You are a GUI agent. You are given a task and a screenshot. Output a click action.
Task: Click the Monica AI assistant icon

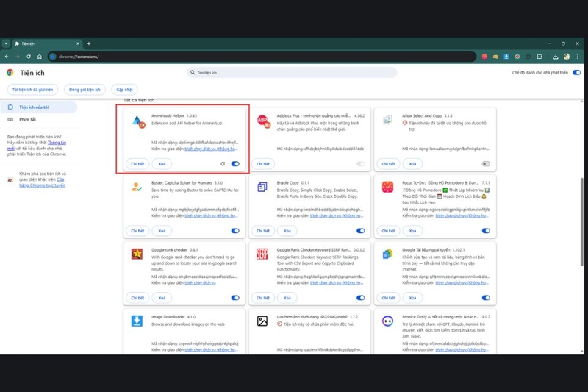[x=387, y=321]
